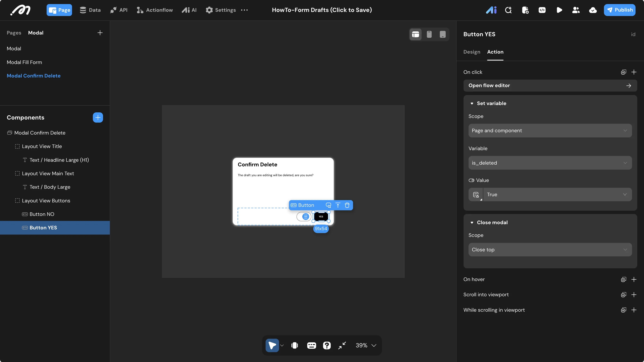This screenshot has width=644, height=362.
Task: Click the Confirm Delete heading on canvas
Action: coord(257,165)
